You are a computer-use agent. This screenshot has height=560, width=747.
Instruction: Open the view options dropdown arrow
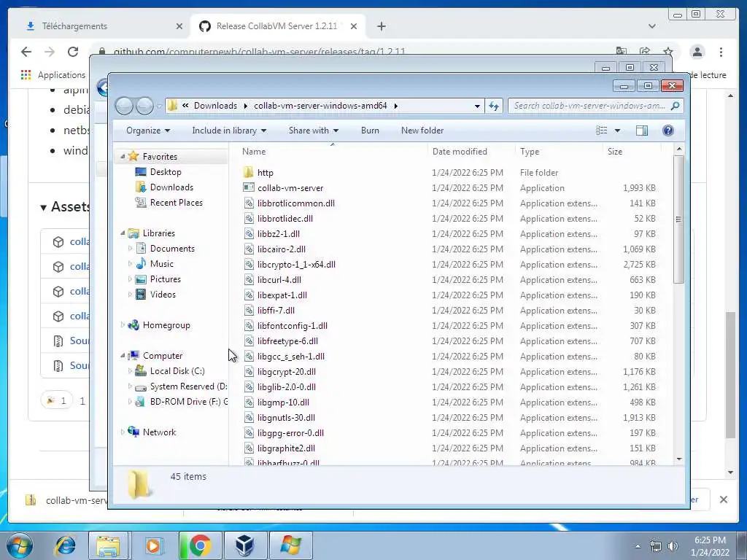click(617, 131)
